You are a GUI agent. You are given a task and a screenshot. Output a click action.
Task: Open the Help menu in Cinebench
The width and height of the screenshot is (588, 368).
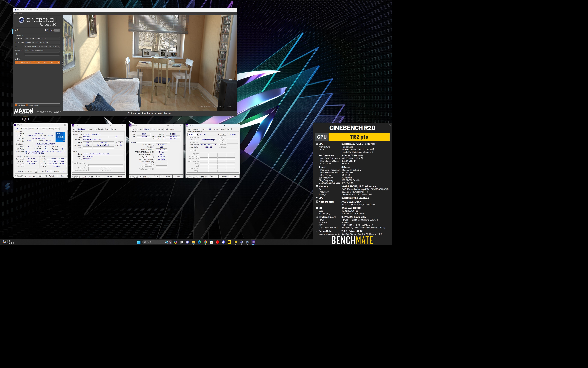20,13
